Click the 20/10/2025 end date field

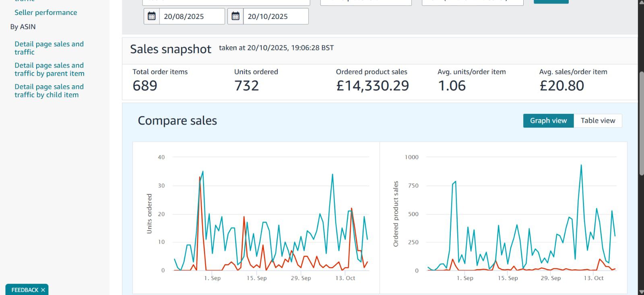(275, 17)
